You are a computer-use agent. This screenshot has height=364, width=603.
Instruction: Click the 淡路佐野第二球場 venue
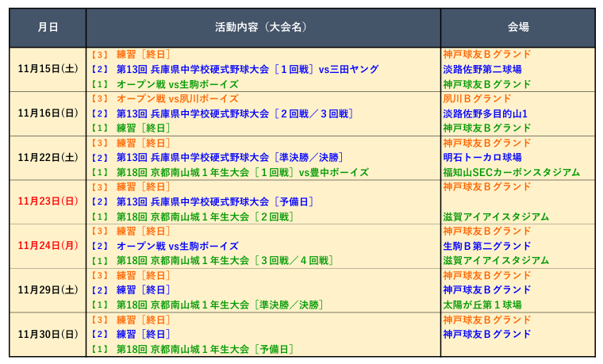point(482,69)
